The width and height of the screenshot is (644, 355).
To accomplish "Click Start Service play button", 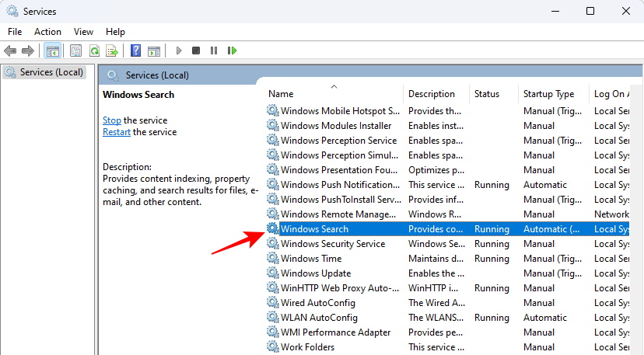I will 178,50.
